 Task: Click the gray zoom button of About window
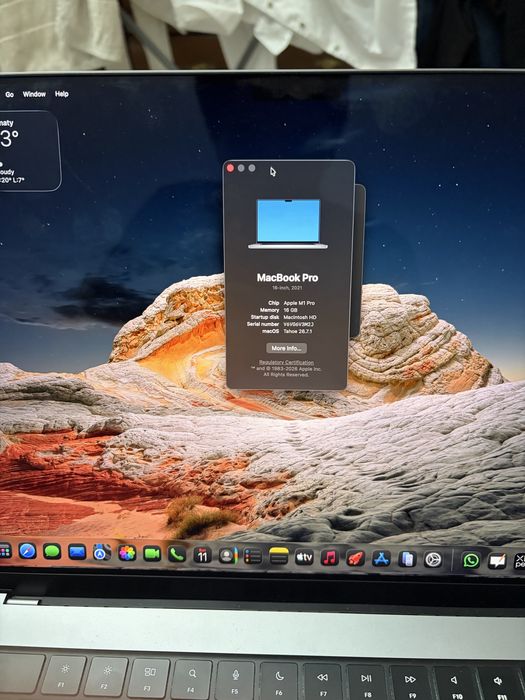coord(252,168)
